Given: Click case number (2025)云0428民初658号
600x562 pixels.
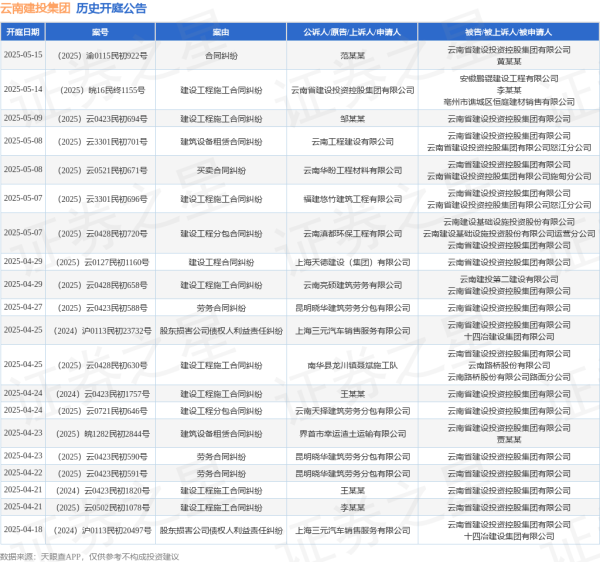Looking at the screenshot, I should tap(103, 285).
